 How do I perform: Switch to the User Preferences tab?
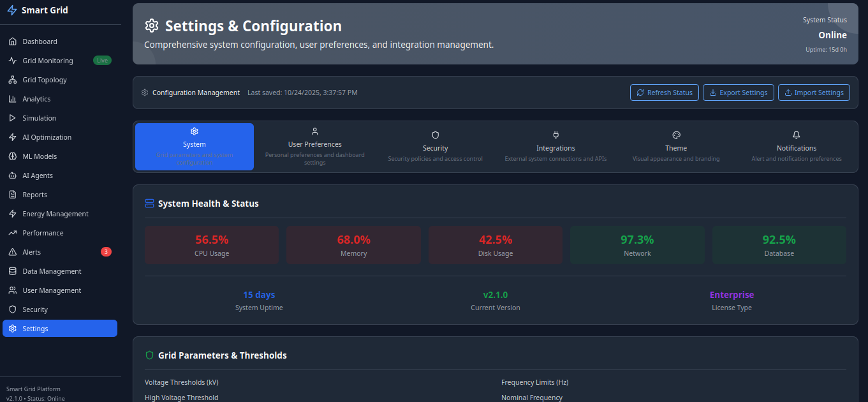315,147
